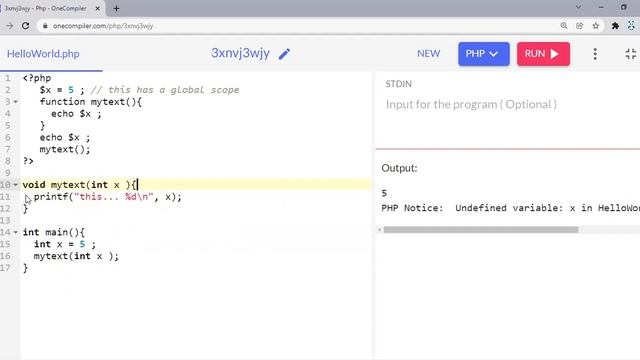The image size is (640, 360).
Task: Click the NEW button
Action: (428, 53)
